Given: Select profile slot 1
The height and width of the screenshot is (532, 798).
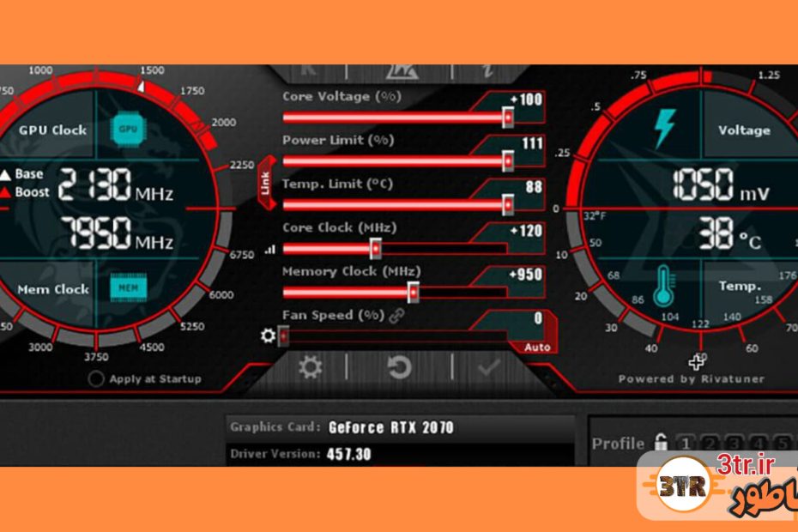Looking at the screenshot, I should [x=686, y=444].
